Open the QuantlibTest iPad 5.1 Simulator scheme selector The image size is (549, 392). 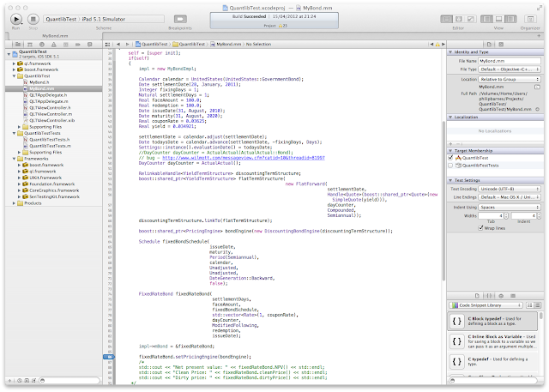pos(104,19)
